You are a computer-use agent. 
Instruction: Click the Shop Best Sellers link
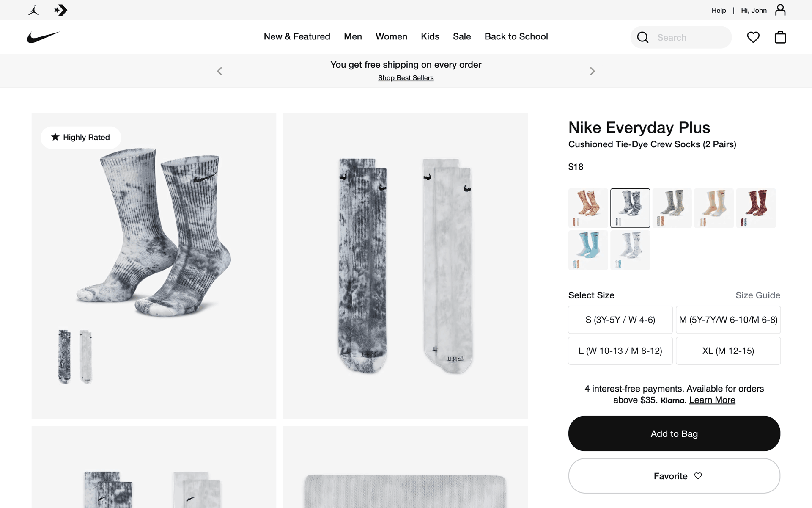coord(406,78)
